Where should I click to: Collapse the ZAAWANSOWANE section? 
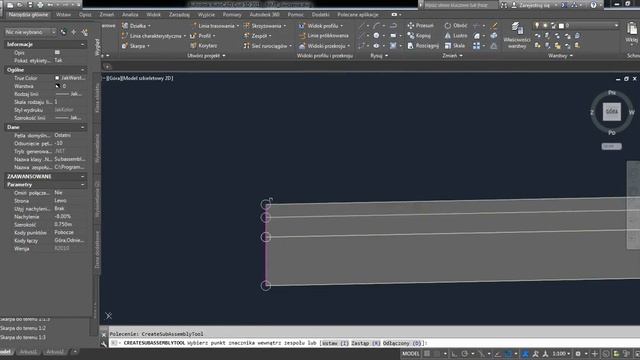click(x=82, y=177)
